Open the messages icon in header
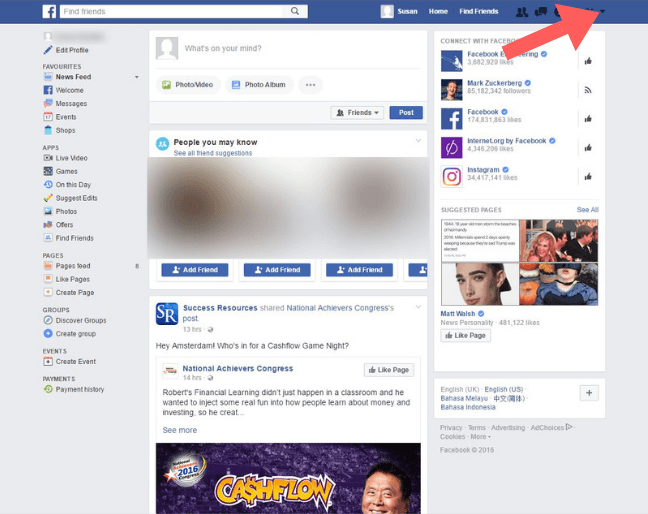 coord(541,11)
